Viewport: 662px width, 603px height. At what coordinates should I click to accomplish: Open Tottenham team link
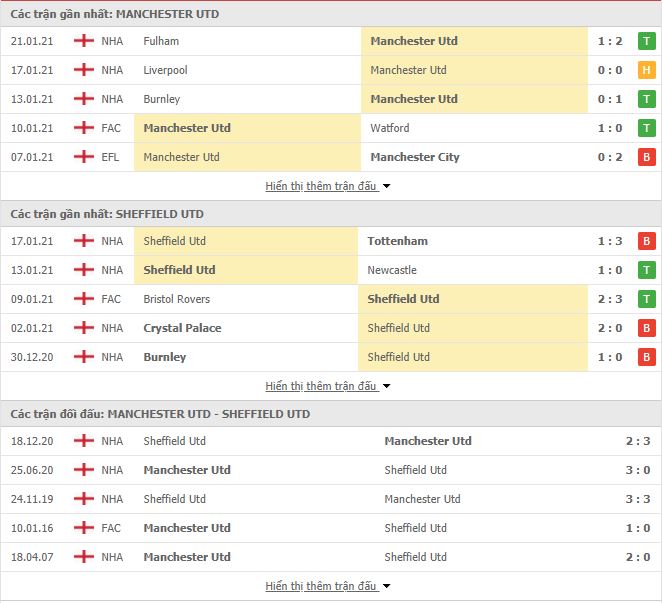coord(397,241)
